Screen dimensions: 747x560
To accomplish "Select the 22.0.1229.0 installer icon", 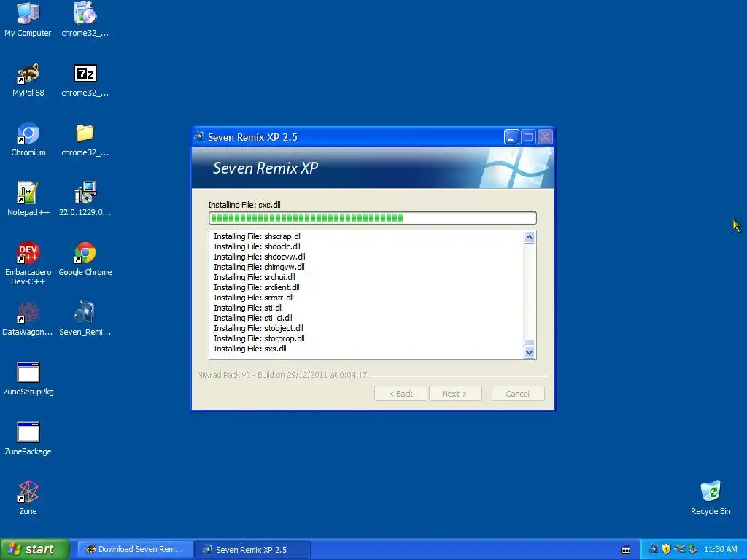I will tap(85, 199).
